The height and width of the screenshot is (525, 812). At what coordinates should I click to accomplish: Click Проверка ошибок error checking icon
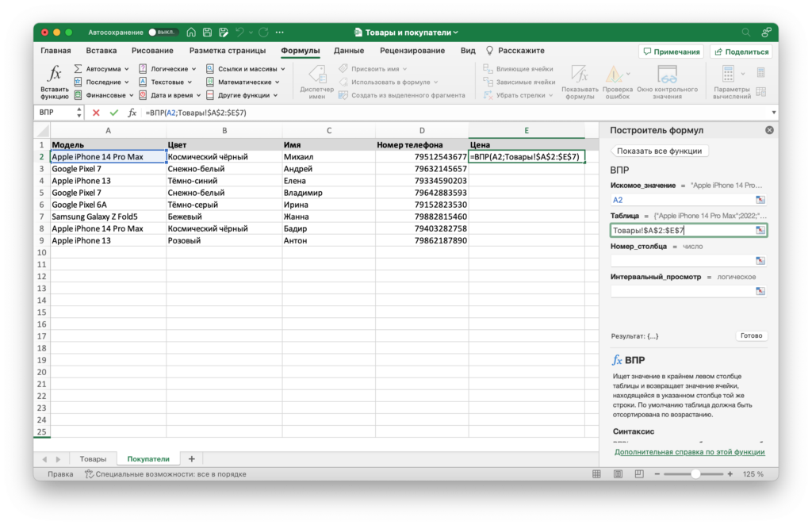coord(615,75)
